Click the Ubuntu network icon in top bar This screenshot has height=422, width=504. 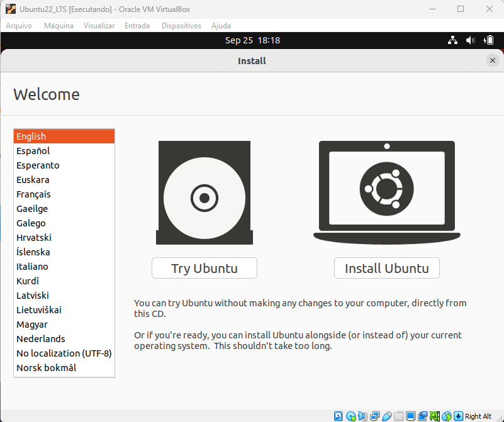pos(452,40)
